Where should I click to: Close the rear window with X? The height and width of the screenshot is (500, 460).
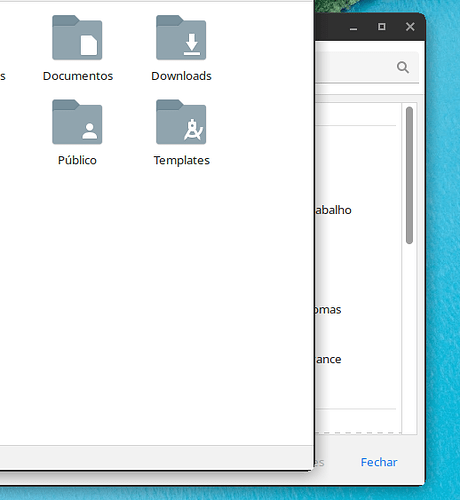tap(410, 27)
